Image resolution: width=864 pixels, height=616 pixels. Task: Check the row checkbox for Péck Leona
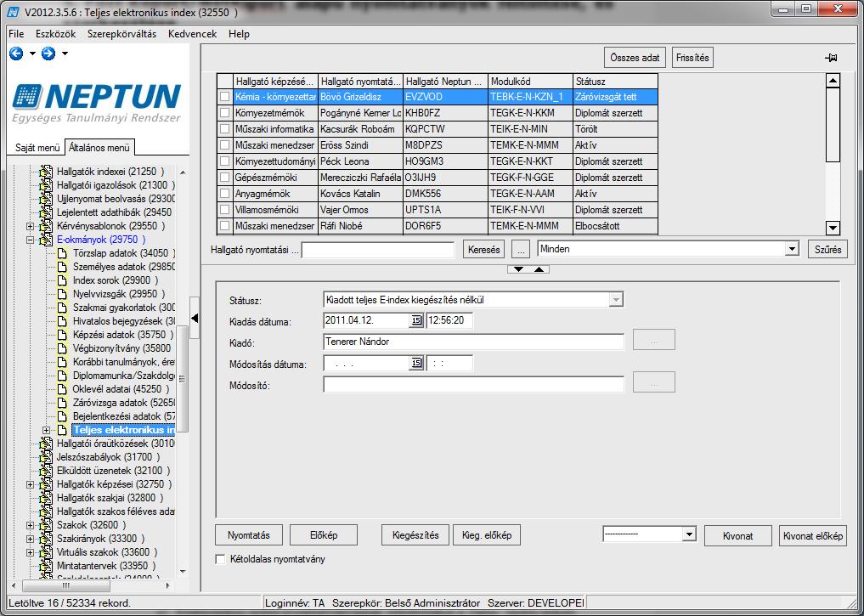click(x=225, y=161)
